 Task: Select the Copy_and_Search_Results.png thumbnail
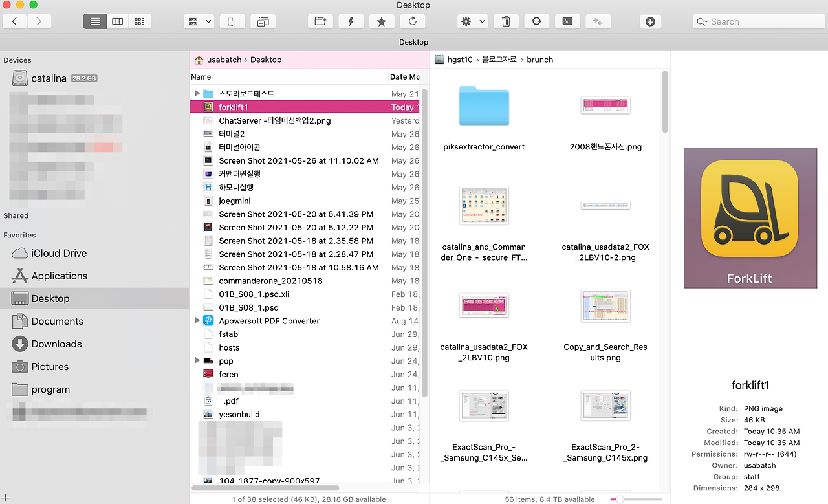coord(605,305)
